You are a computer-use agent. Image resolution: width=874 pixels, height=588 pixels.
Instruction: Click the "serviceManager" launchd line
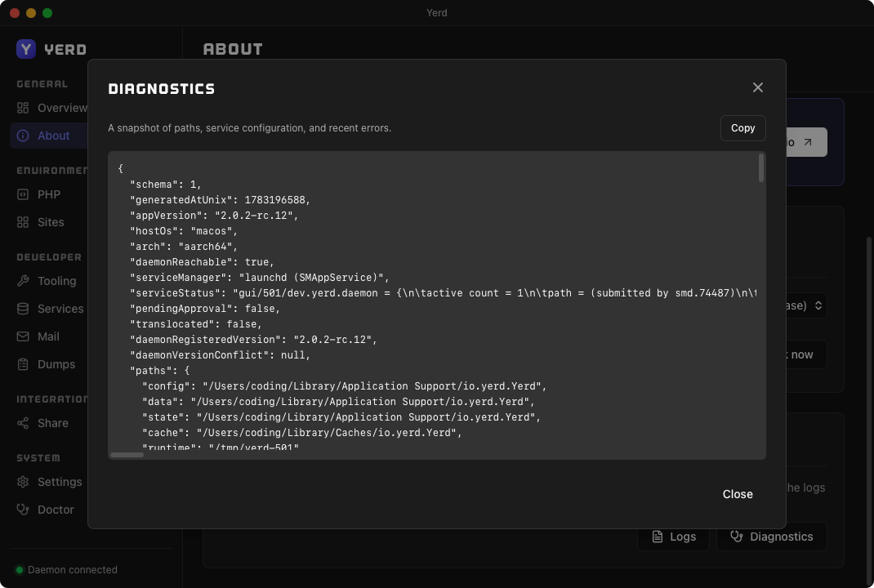pos(259,278)
